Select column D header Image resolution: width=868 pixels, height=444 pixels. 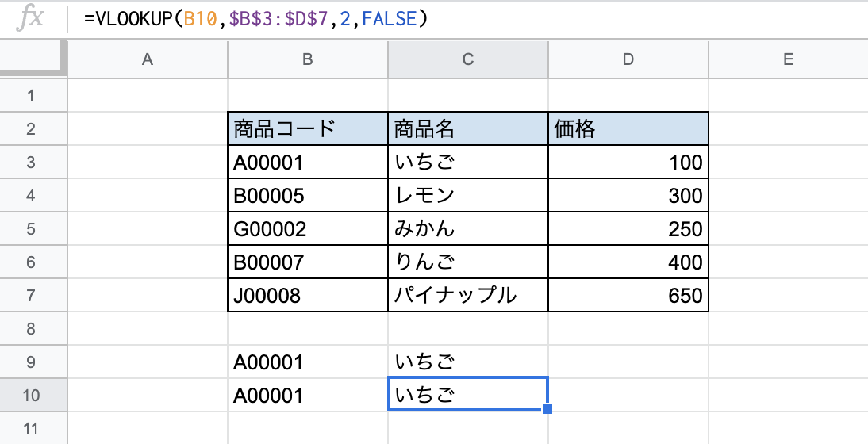[628, 59]
